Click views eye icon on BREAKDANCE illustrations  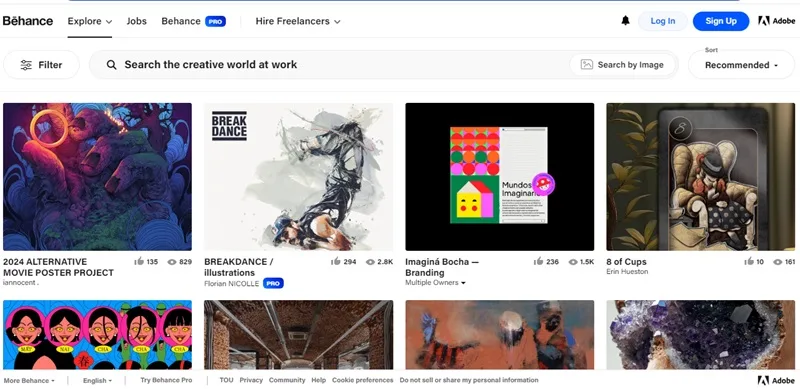[x=370, y=262]
